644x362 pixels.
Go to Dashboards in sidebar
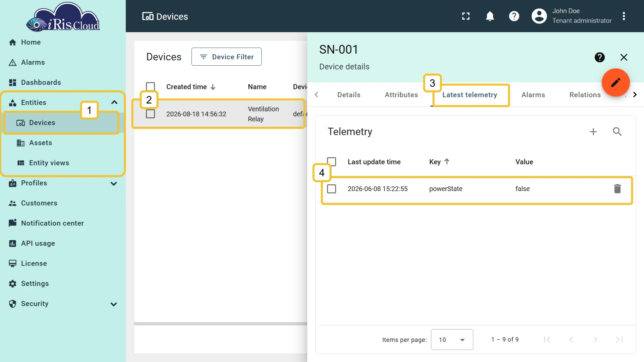41,82
